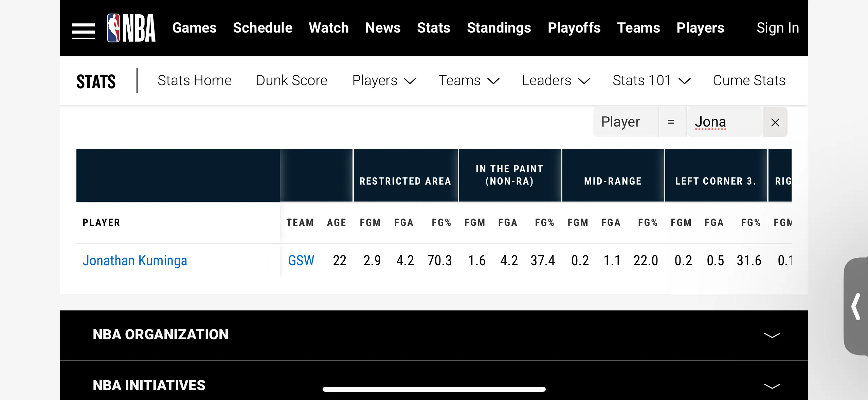Open the GSW team link
Image resolution: width=868 pixels, height=400 pixels.
(301, 261)
